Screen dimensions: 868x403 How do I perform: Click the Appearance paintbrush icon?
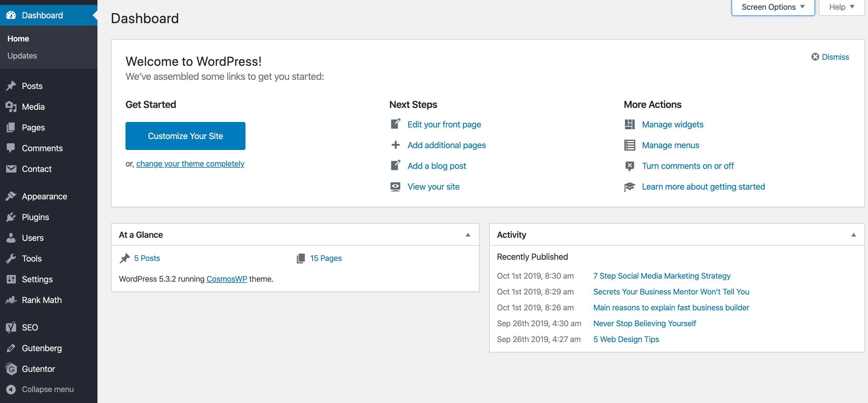coord(11,196)
